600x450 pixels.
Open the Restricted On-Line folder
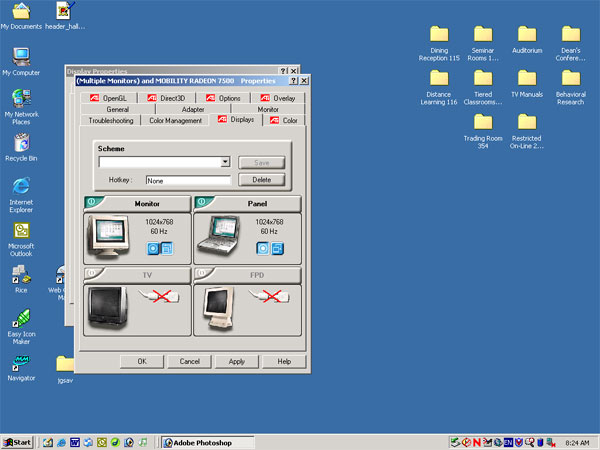pos(527,132)
